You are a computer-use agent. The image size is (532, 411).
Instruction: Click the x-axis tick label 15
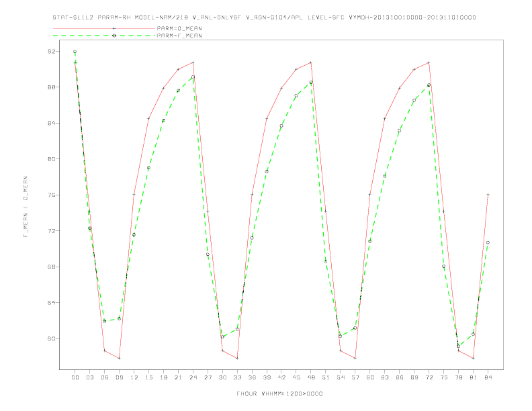148,377
